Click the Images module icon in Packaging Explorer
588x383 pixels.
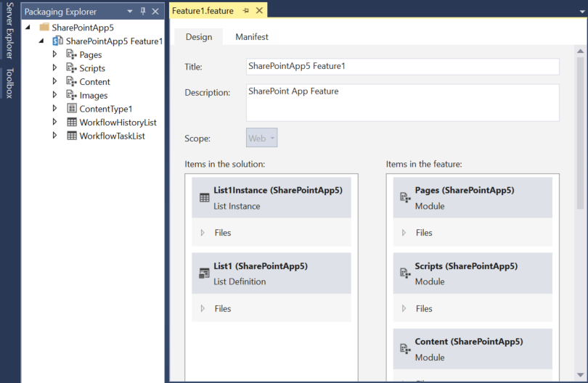click(71, 95)
